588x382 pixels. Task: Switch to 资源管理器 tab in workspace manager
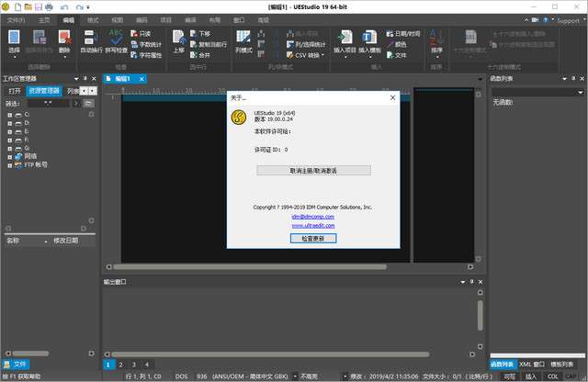tap(44, 91)
